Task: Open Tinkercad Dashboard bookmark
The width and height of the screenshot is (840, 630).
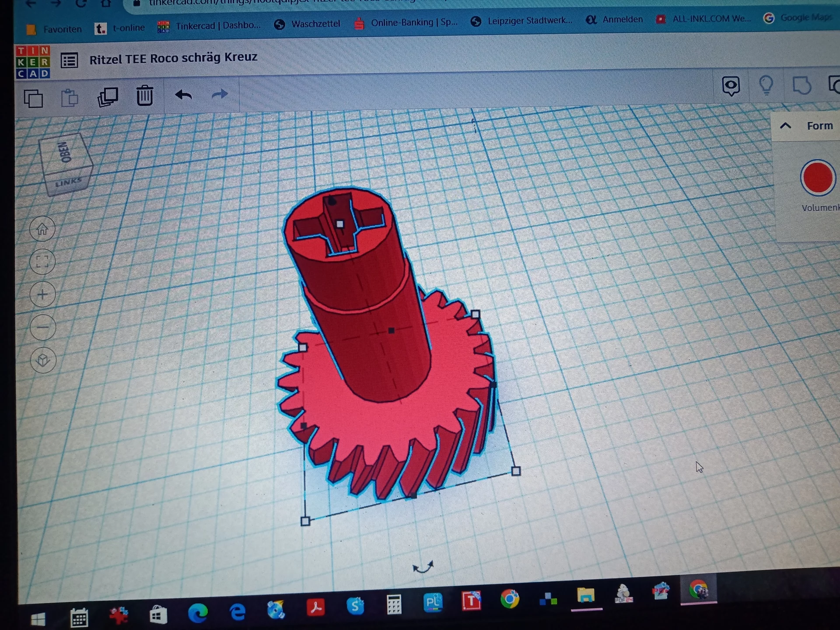Action: pyautogui.click(x=209, y=26)
